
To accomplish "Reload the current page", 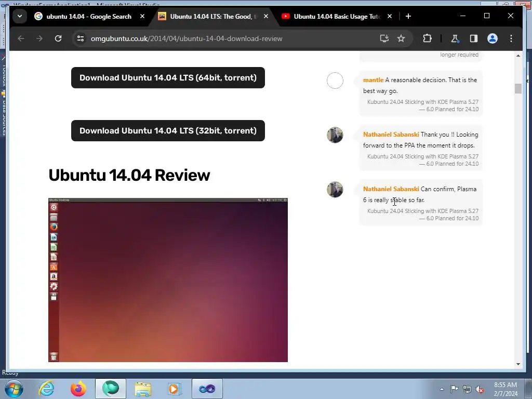I will click(x=58, y=38).
